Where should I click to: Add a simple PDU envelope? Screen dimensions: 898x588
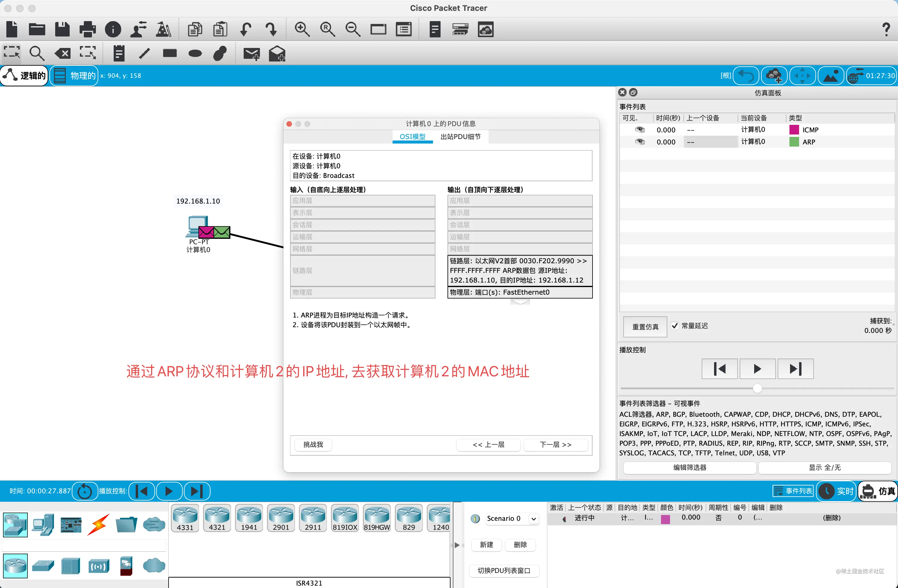pyautogui.click(x=252, y=54)
